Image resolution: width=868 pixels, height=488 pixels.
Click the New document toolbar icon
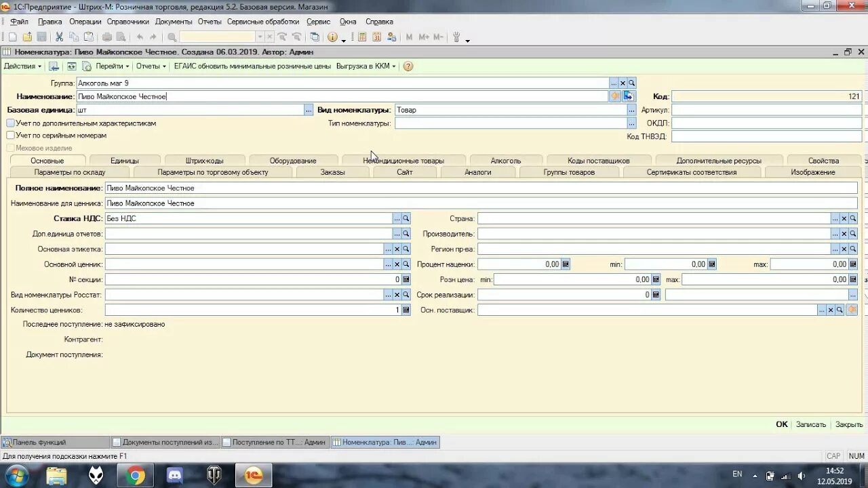[12, 37]
